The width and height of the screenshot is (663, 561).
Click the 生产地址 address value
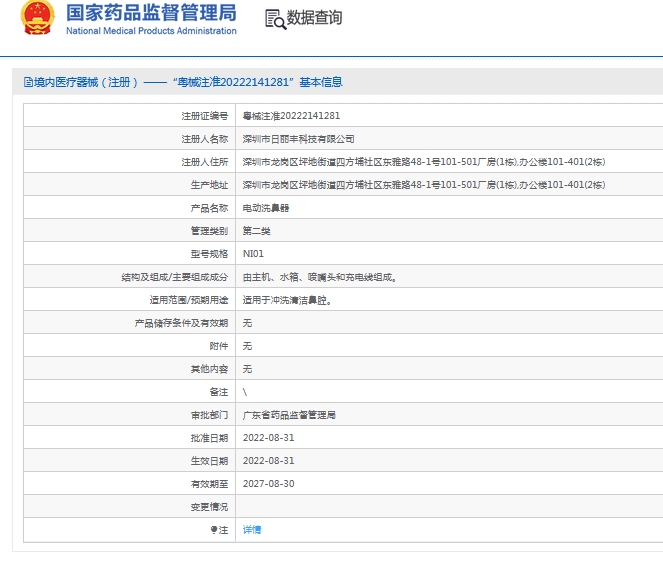point(424,185)
